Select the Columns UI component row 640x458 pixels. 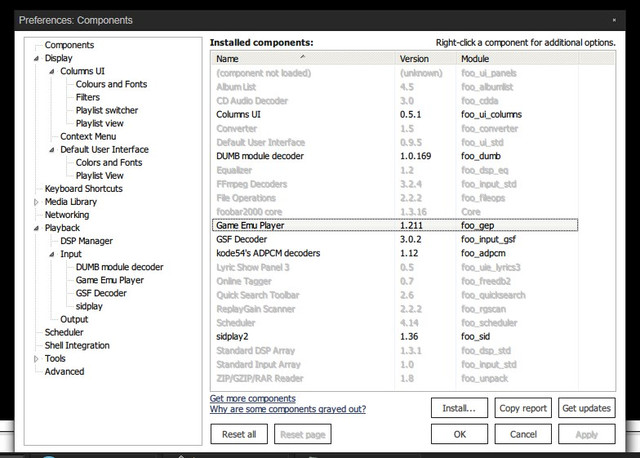pos(395,114)
